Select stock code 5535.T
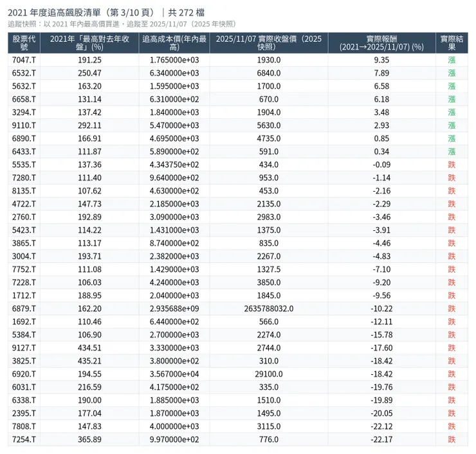This screenshot has width=476, height=454. 24,165
